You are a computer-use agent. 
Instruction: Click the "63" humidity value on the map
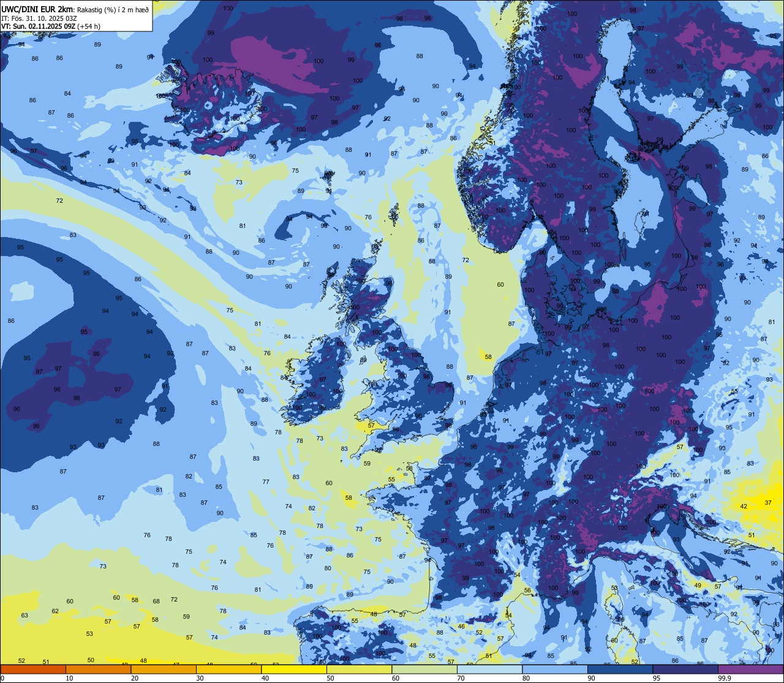24,615
